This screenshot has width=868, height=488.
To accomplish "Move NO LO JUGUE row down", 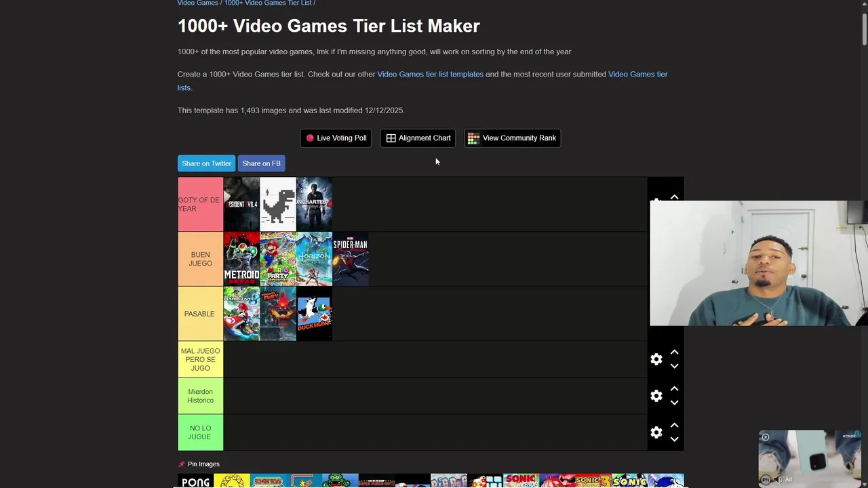I will coord(674,439).
